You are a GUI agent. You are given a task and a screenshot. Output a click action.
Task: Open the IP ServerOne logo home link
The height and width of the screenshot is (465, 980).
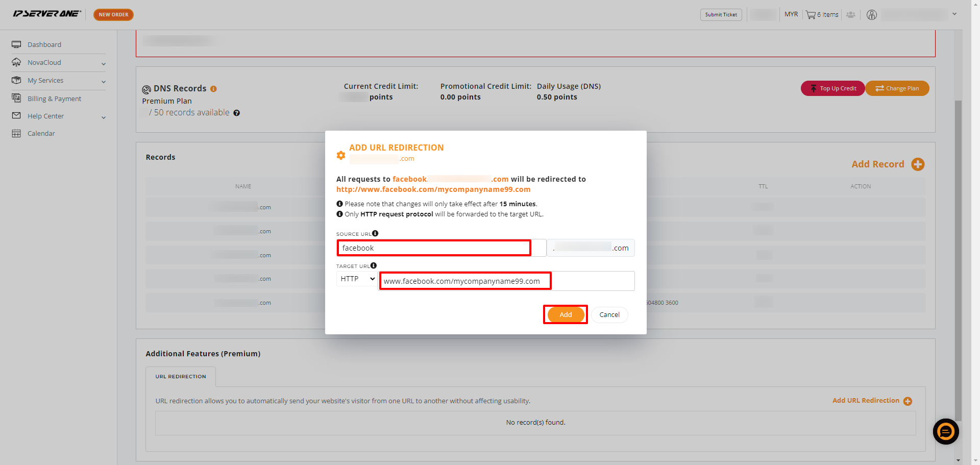coord(47,14)
